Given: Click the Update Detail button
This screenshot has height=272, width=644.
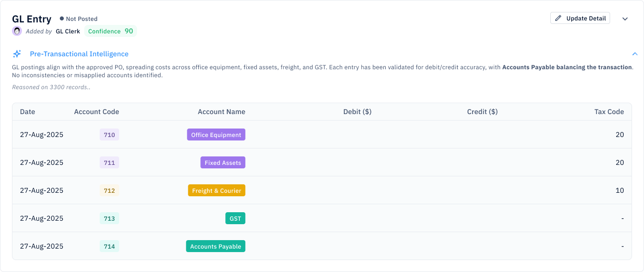Looking at the screenshot, I should point(580,18).
